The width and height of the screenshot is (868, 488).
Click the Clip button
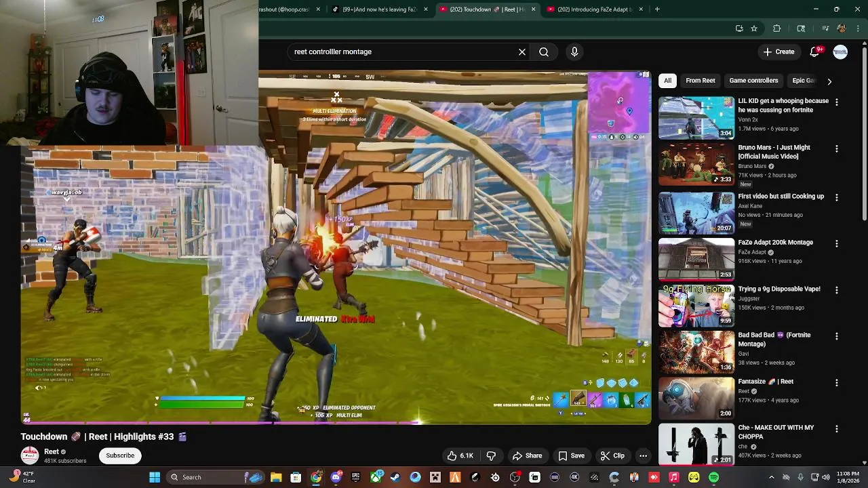(612, 455)
